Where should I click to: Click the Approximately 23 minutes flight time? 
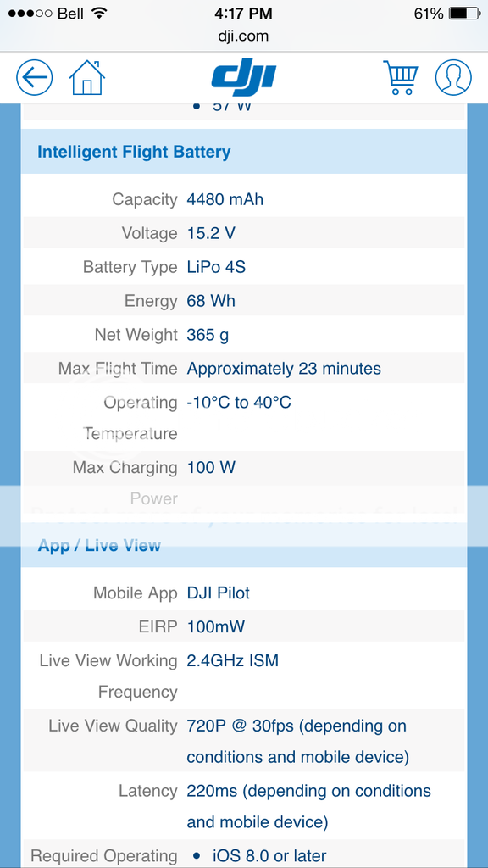(x=284, y=369)
